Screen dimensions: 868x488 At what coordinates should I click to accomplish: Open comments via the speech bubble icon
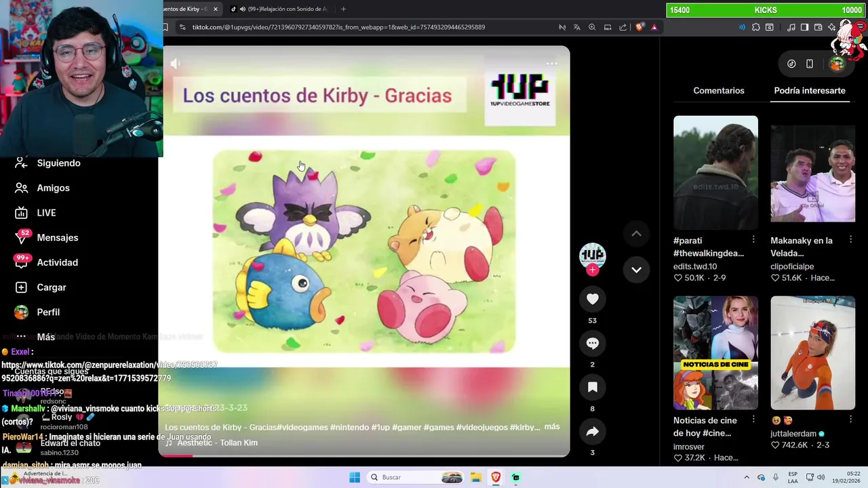(593, 343)
